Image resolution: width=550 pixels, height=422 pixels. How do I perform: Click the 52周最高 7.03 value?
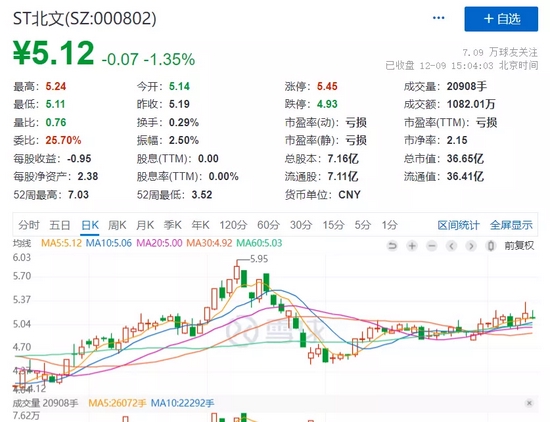[x=78, y=195]
